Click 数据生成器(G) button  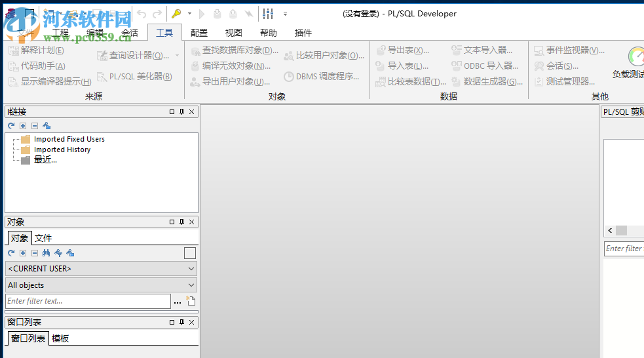(487, 81)
